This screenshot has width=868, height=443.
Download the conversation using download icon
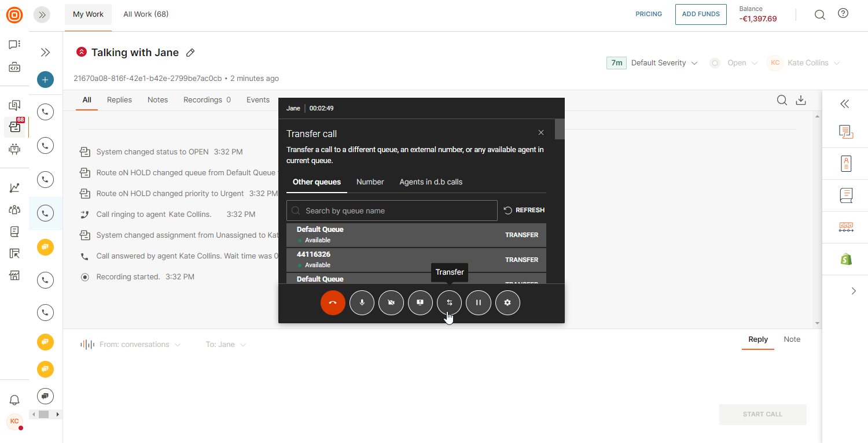[801, 100]
